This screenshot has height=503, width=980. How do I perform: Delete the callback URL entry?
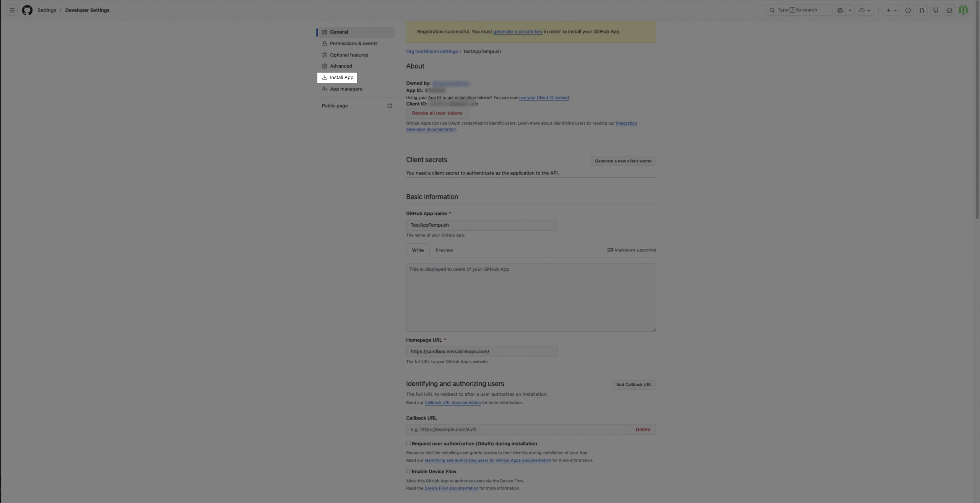click(643, 430)
